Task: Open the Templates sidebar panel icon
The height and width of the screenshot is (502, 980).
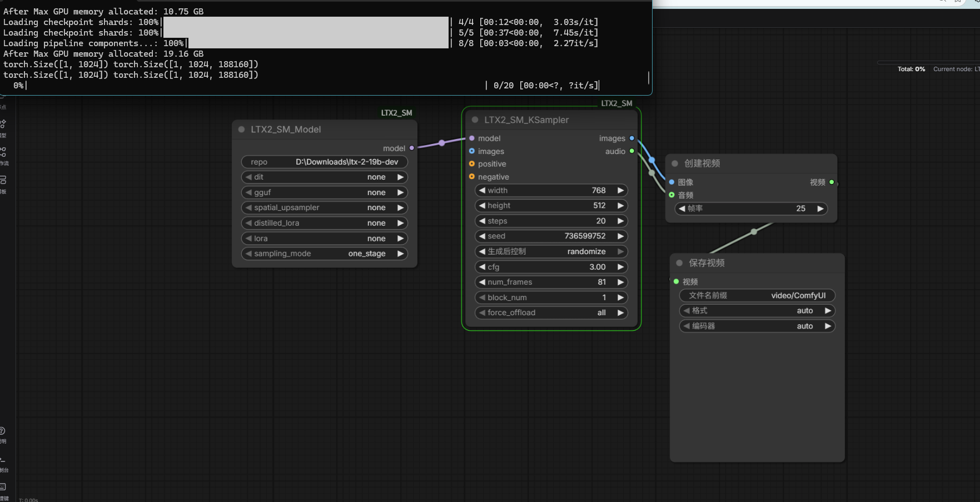Action: click(x=3, y=180)
